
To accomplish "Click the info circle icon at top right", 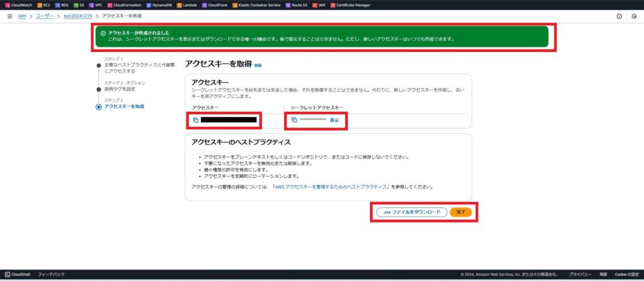I will [619, 16].
